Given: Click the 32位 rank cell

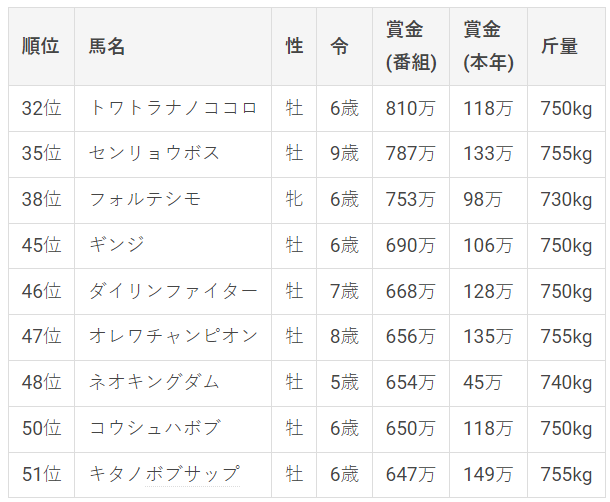Looking at the screenshot, I should click(x=42, y=108).
